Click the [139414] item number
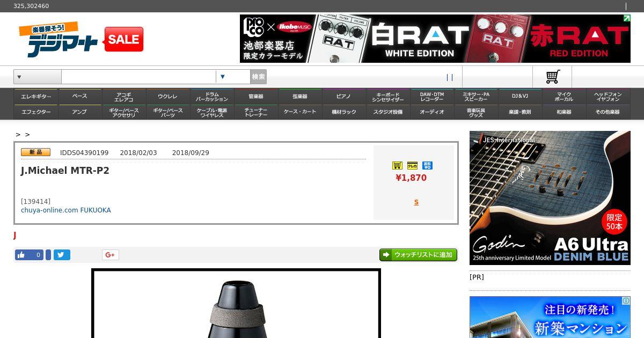This screenshot has width=644, height=338. pyautogui.click(x=35, y=202)
